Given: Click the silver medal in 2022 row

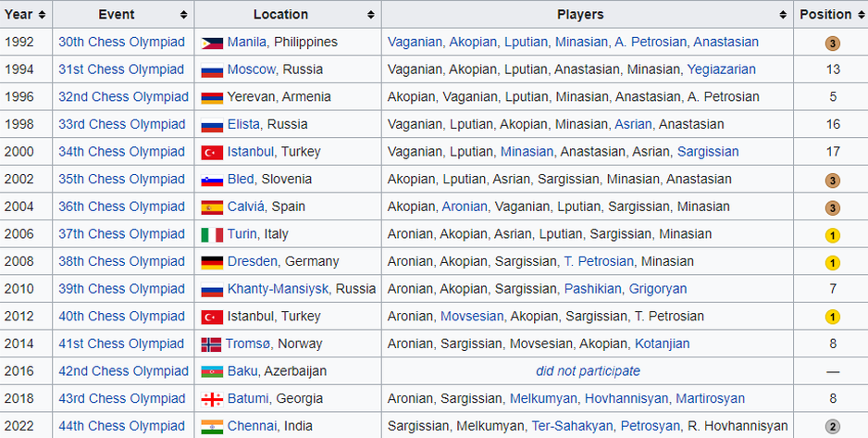Looking at the screenshot, I should click(x=832, y=427).
